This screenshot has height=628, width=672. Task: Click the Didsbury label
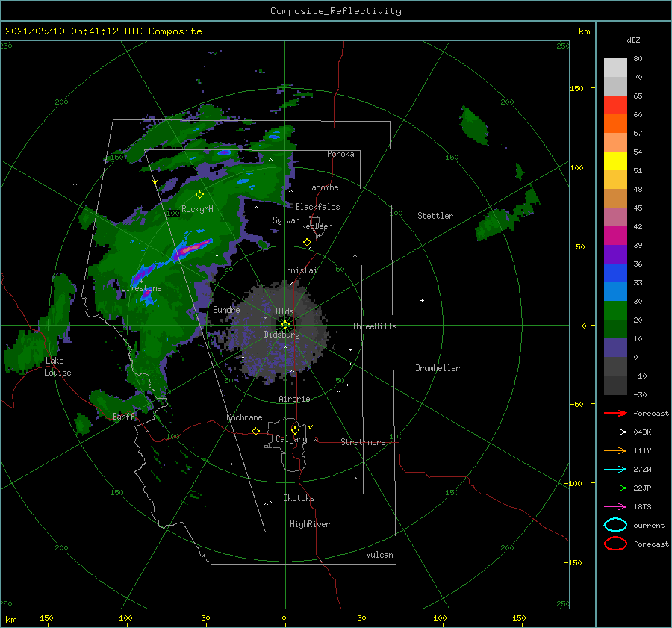281,335
